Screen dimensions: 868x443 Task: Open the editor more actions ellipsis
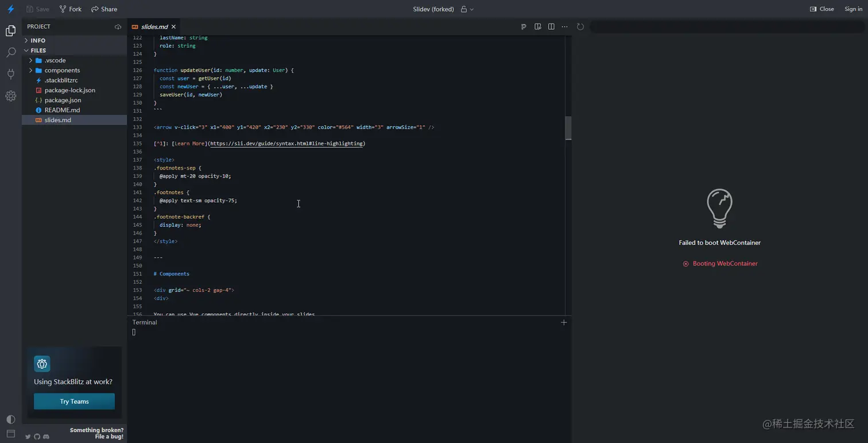[565, 26]
